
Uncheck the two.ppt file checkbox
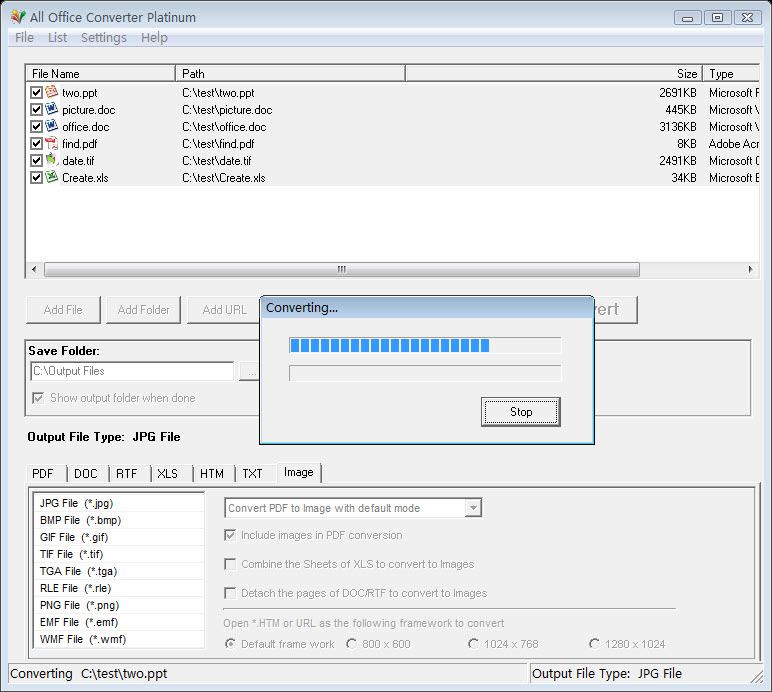(x=37, y=93)
